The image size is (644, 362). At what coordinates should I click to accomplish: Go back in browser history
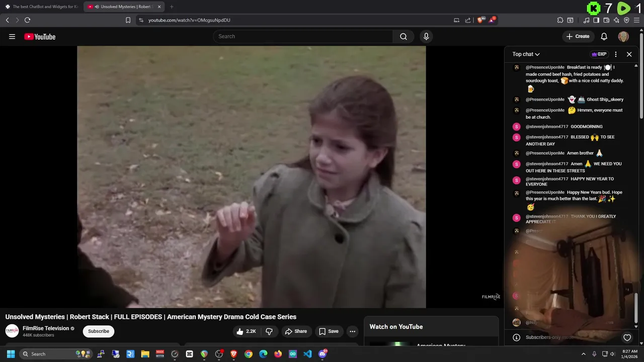click(x=7, y=20)
